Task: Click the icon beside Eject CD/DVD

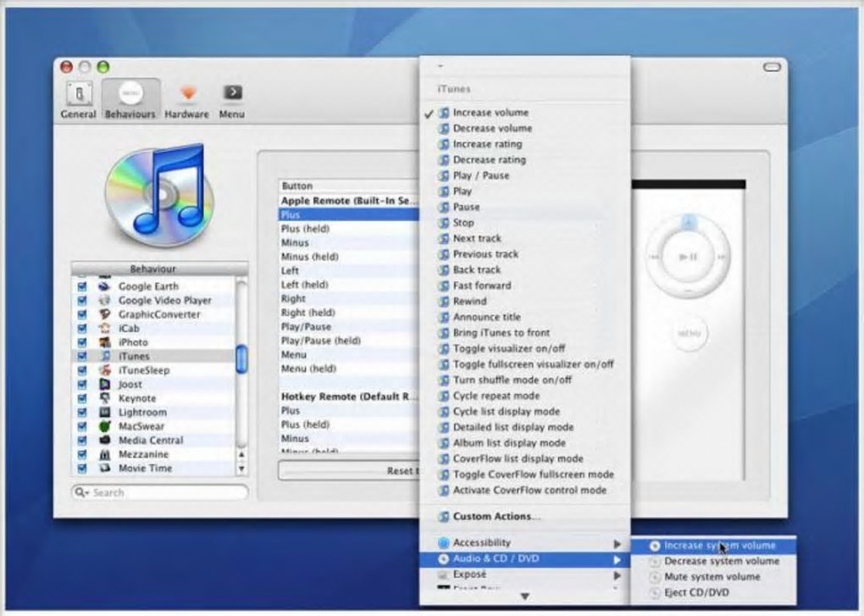Action: point(655,593)
